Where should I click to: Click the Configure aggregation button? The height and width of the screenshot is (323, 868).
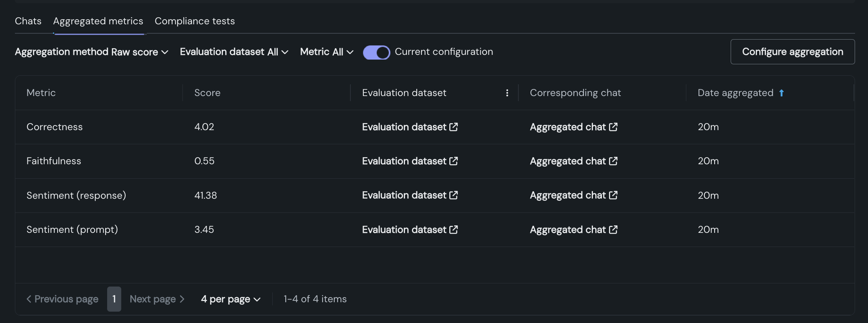[x=792, y=52]
